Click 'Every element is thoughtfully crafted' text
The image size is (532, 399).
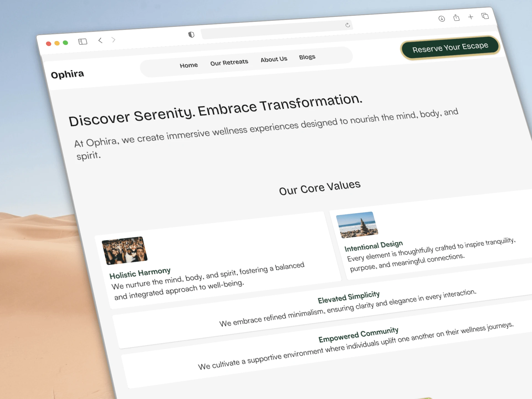point(431,254)
